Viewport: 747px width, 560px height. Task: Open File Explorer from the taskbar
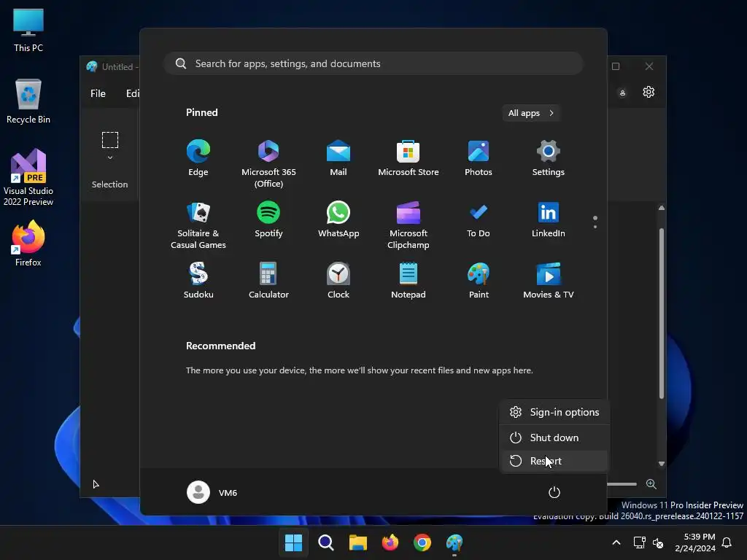[357, 542]
